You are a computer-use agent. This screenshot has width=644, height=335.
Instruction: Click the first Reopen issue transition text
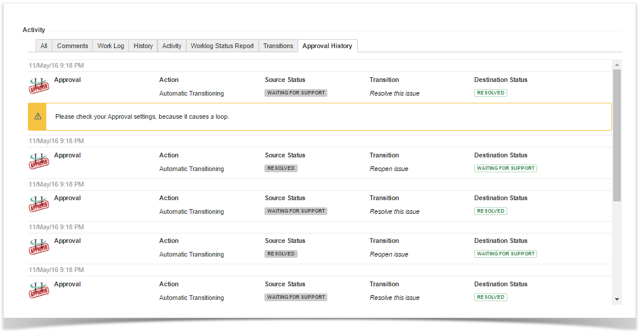pos(389,169)
